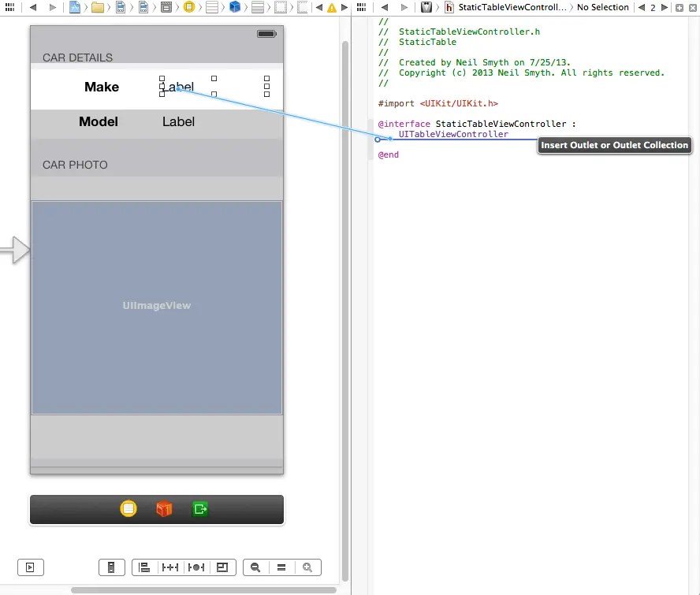700x595 pixels.
Task: Click the back navigation arrow in the assistant editor
Action: coord(385,6)
